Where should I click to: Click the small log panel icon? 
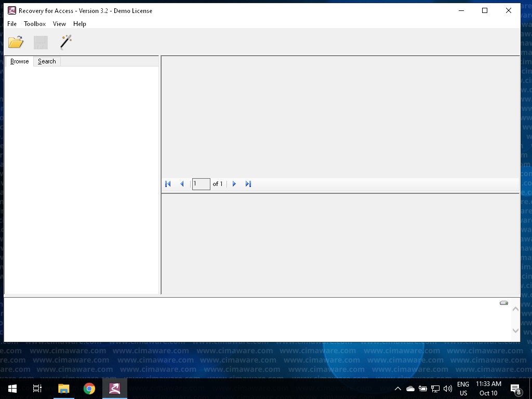click(503, 303)
